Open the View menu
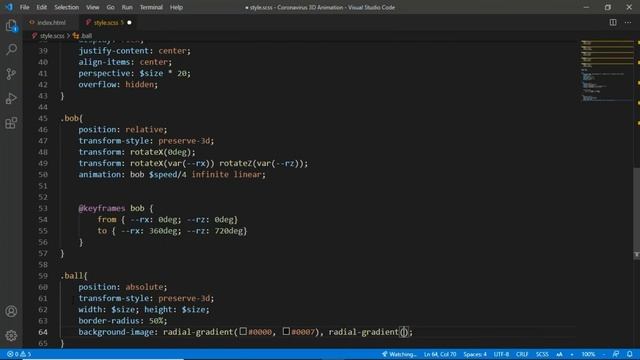The image size is (640, 360). point(93,7)
